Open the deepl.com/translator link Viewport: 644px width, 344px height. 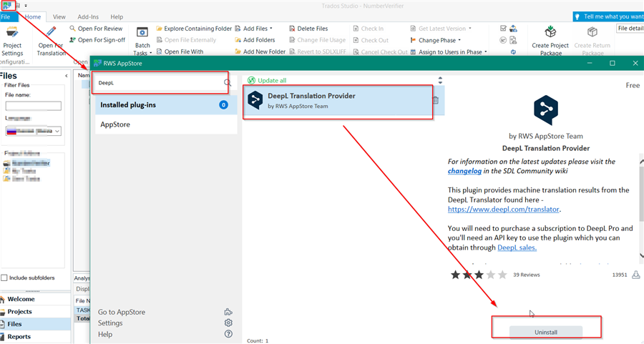[x=504, y=210]
